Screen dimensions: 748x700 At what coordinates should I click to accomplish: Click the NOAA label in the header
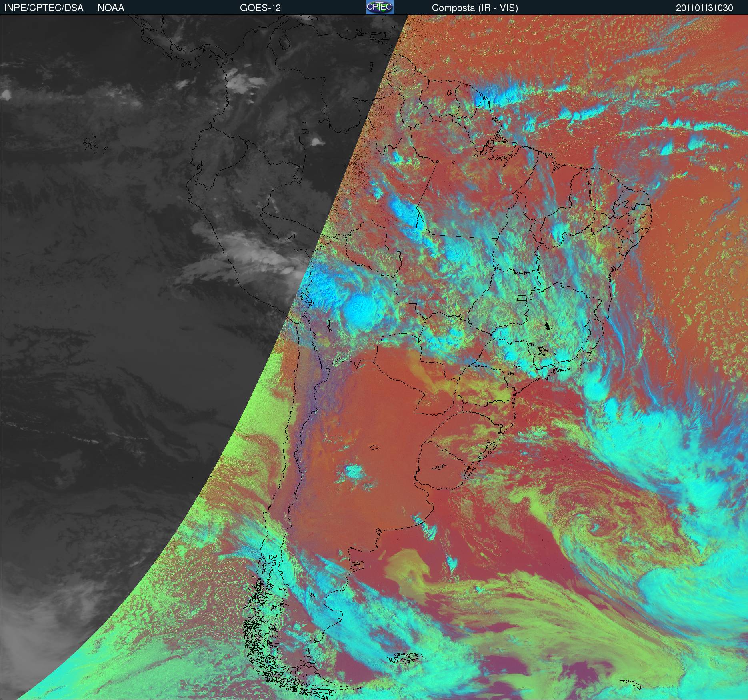pyautogui.click(x=111, y=8)
